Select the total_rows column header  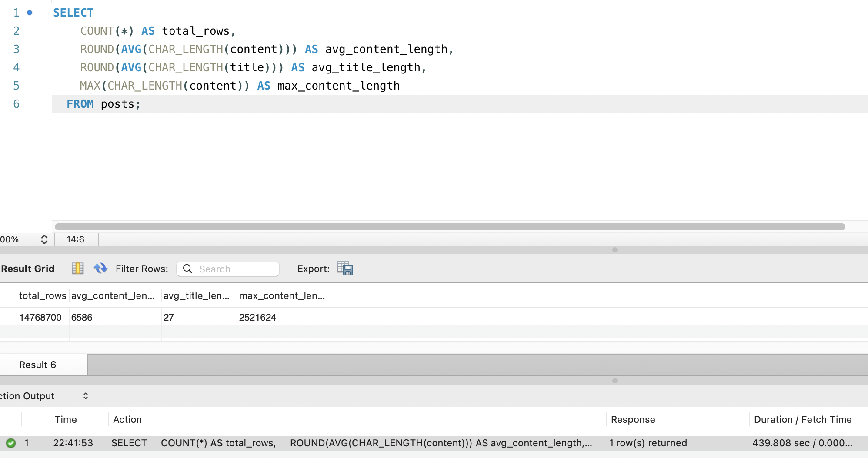click(x=43, y=296)
